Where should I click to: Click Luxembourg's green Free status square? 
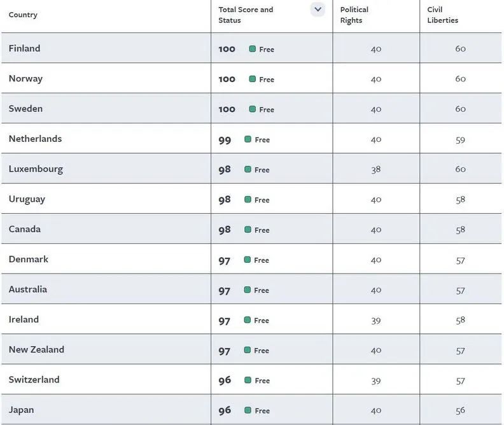click(x=248, y=169)
